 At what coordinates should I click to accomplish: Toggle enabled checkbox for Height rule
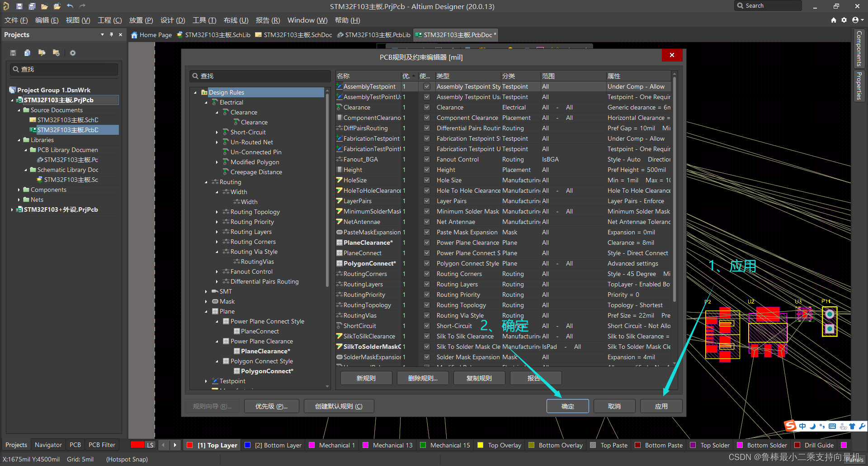click(x=426, y=170)
